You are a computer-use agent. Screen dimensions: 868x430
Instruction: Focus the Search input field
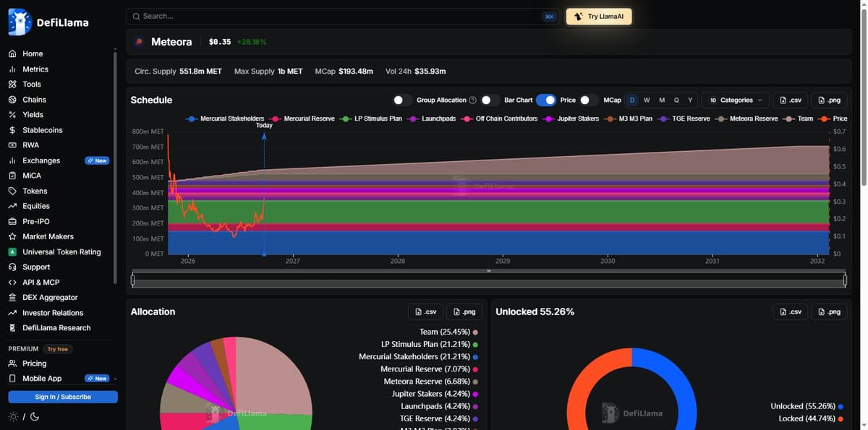coord(342,17)
